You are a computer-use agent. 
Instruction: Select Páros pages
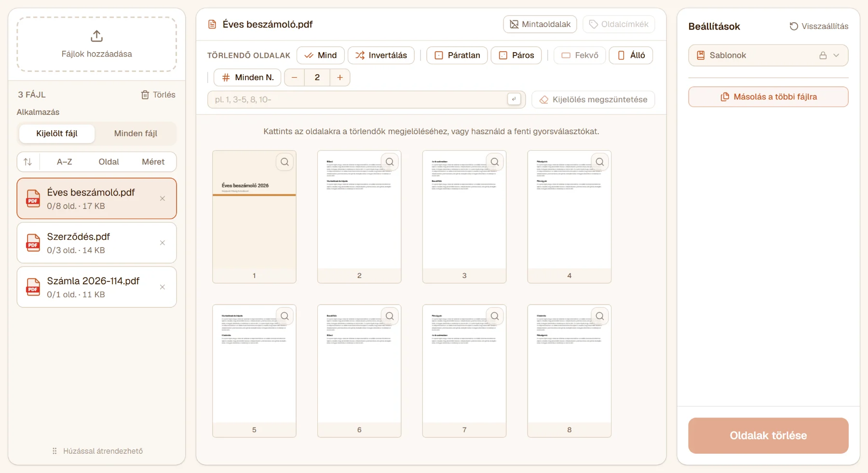516,55
